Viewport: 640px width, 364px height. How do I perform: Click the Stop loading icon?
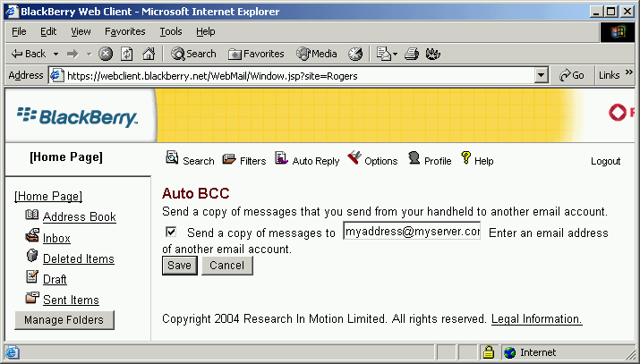(x=106, y=54)
